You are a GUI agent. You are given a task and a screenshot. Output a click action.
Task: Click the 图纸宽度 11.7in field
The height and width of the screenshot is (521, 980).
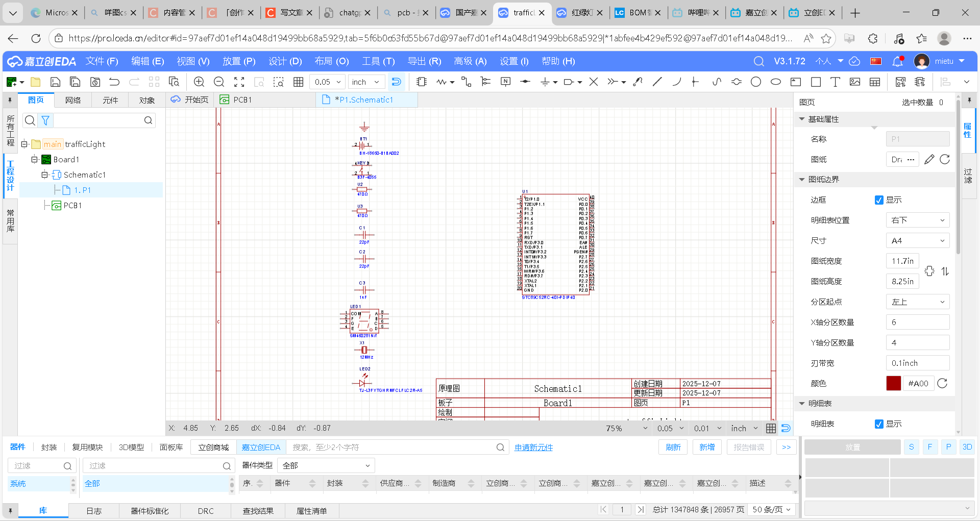click(x=902, y=261)
